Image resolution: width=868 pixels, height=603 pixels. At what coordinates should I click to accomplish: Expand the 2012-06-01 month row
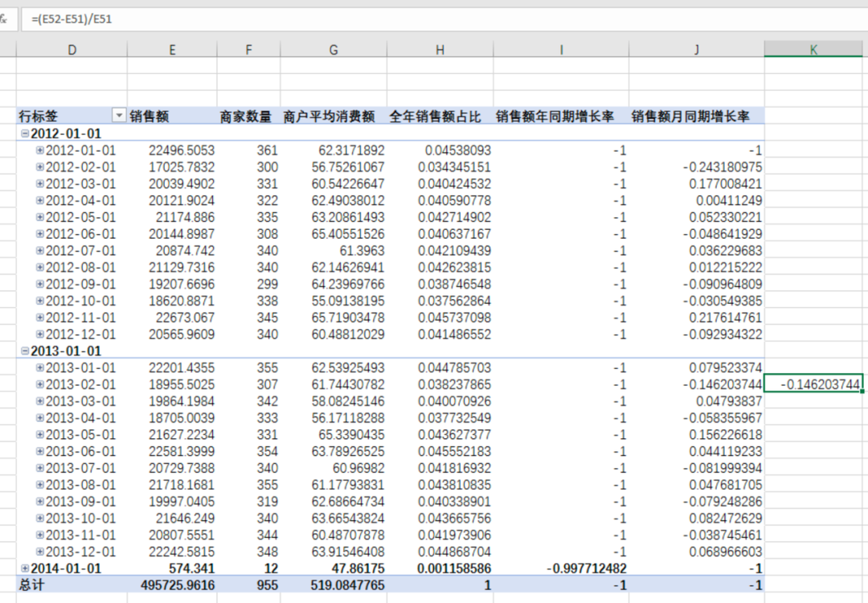[40, 234]
